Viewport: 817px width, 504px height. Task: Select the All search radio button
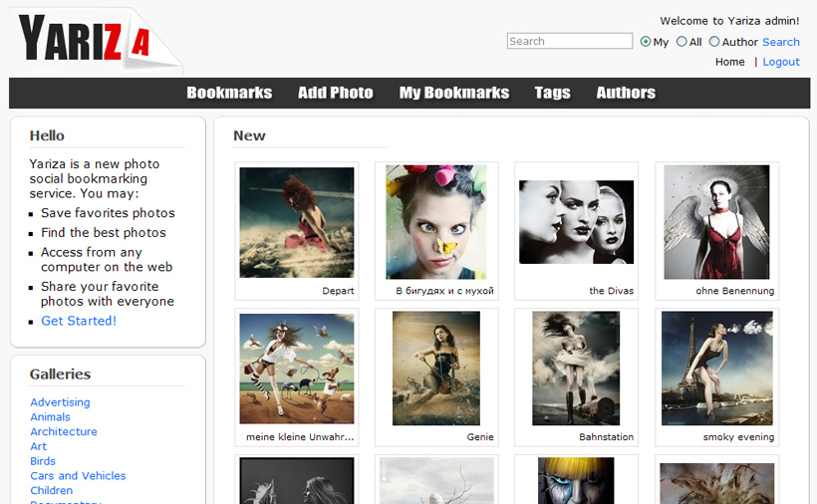[681, 42]
